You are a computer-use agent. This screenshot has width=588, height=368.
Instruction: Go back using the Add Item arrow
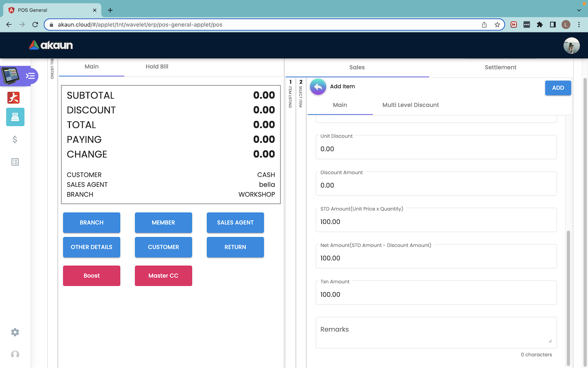tap(318, 87)
